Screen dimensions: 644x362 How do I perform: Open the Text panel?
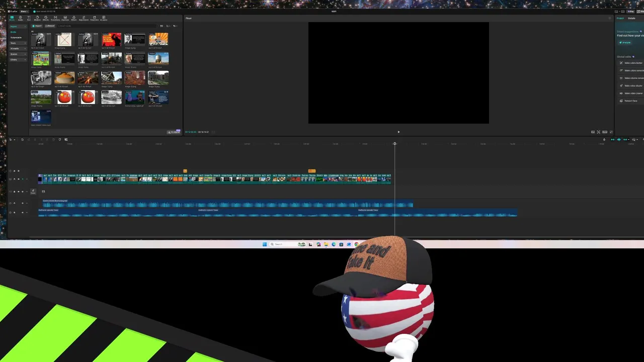coord(29,18)
